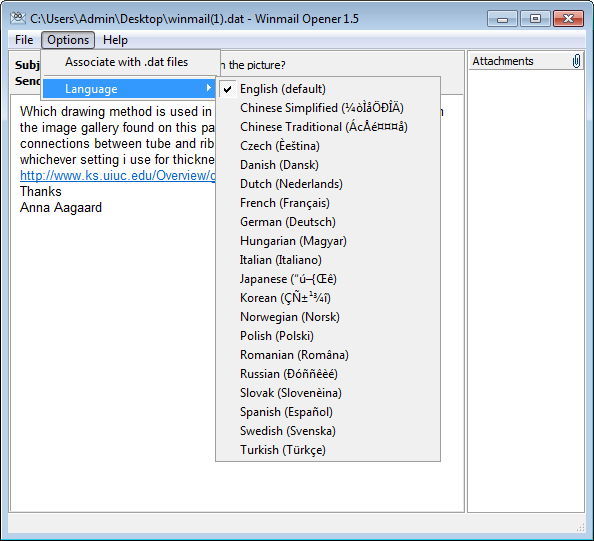Choose Czech language option
The width and height of the screenshot is (594, 541).
pos(328,146)
